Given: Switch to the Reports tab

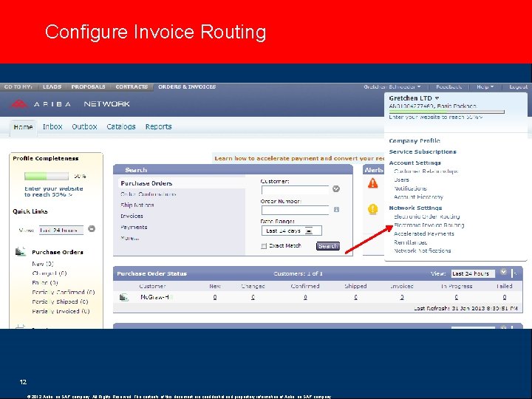Looking at the screenshot, I should [x=158, y=126].
